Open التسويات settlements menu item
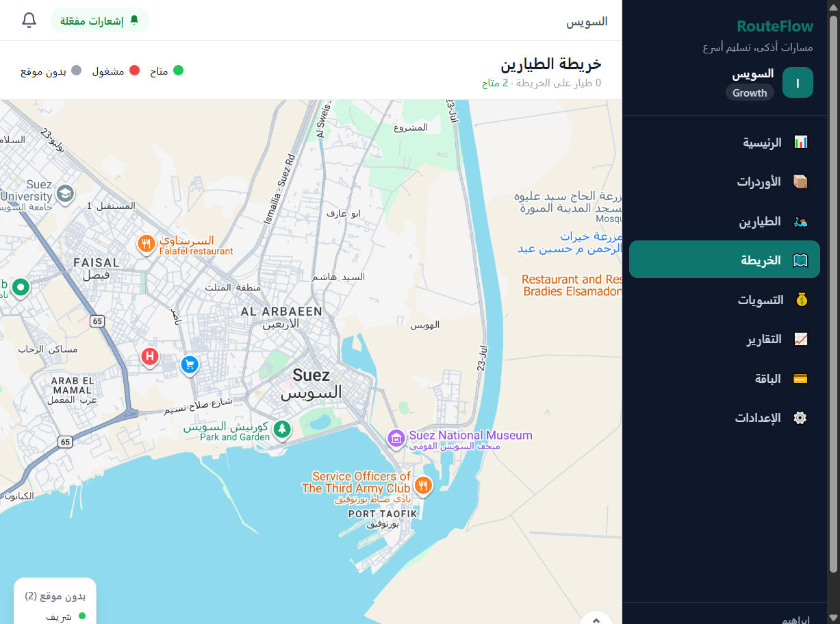This screenshot has height=624, width=840. click(x=724, y=300)
